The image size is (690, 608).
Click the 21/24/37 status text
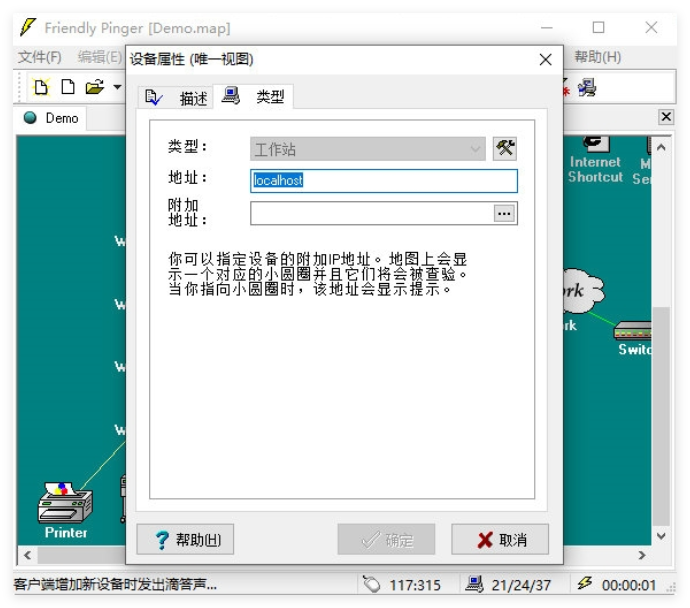tap(521, 585)
